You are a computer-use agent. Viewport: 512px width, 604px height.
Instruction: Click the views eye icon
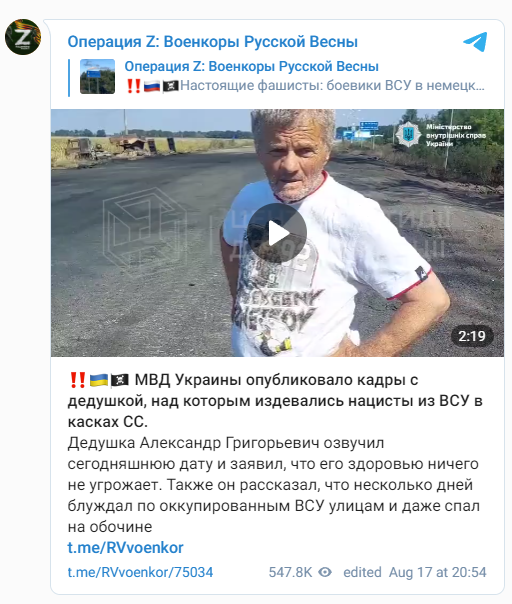pos(325,572)
